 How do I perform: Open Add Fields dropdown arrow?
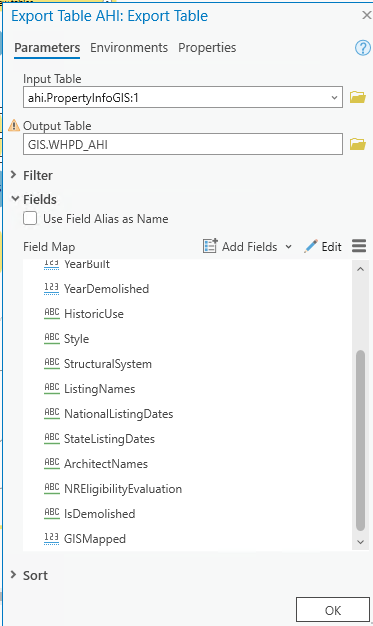[x=288, y=247]
